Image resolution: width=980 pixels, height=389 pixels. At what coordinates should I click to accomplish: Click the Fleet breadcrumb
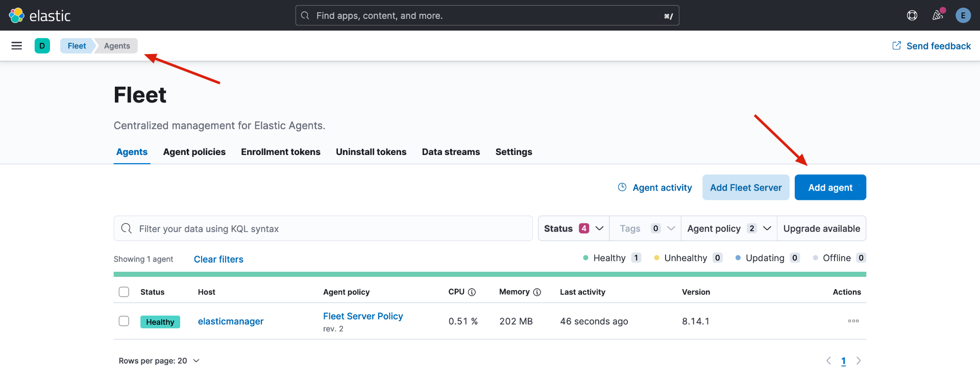(x=77, y=46)
